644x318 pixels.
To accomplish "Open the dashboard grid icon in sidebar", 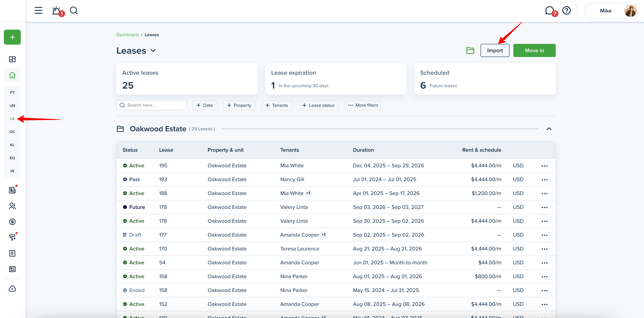I will click(12, 59).
